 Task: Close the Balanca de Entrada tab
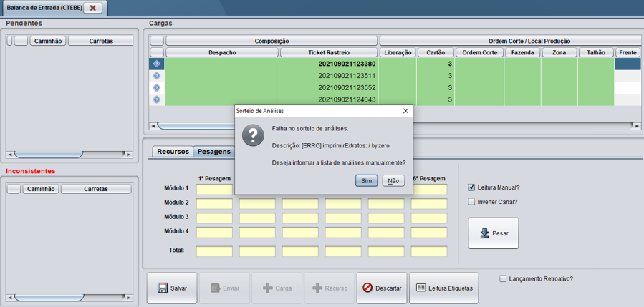[x=93, y=8]
